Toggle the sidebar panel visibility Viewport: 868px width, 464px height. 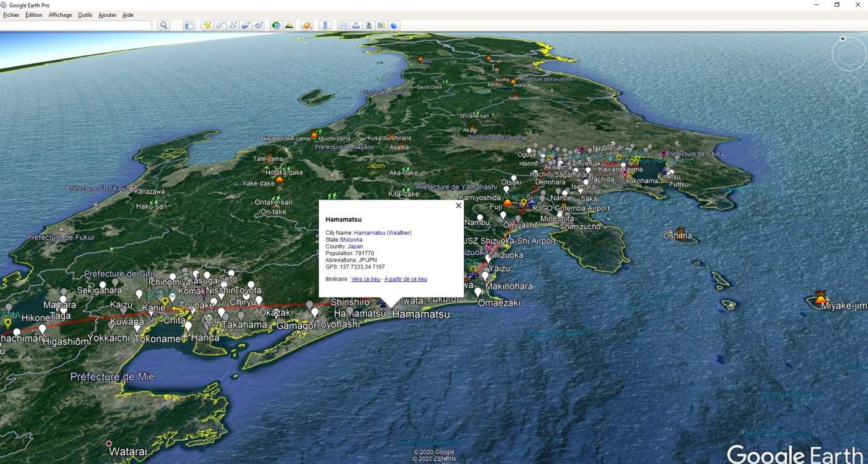(189, 25)
